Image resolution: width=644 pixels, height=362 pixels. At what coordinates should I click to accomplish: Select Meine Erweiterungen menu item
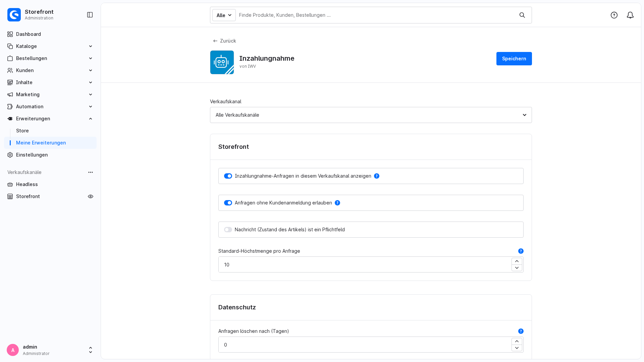tap(50, 143)
